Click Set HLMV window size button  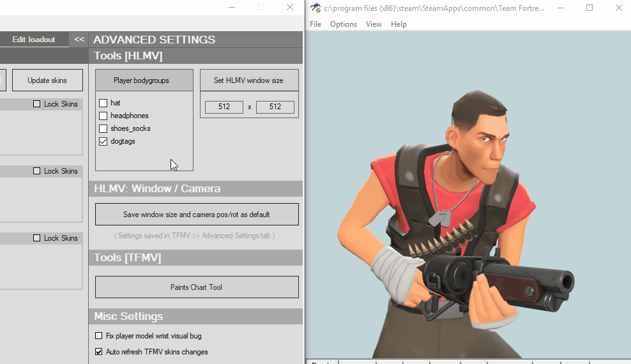249,80
